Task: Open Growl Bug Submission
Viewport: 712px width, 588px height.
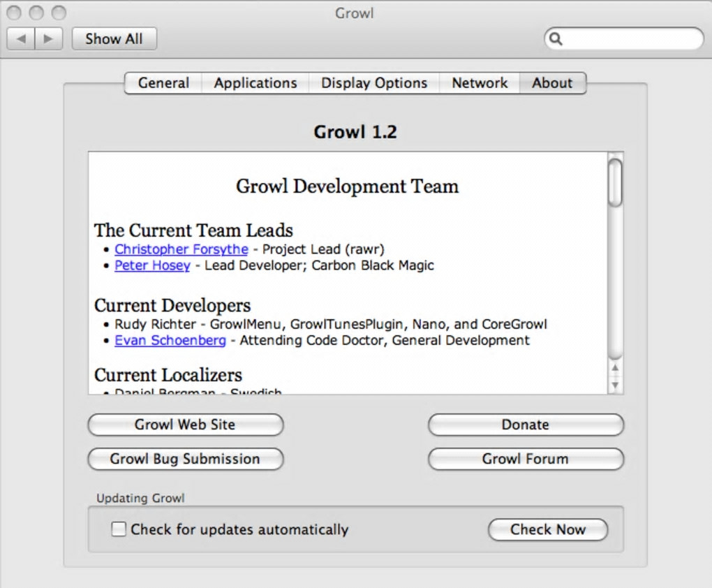Action: [185, 459]
